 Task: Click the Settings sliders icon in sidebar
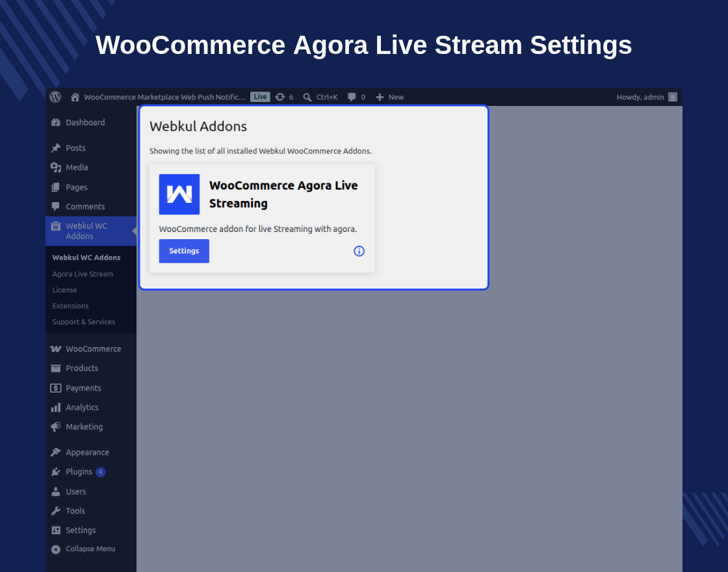point(56,530)
